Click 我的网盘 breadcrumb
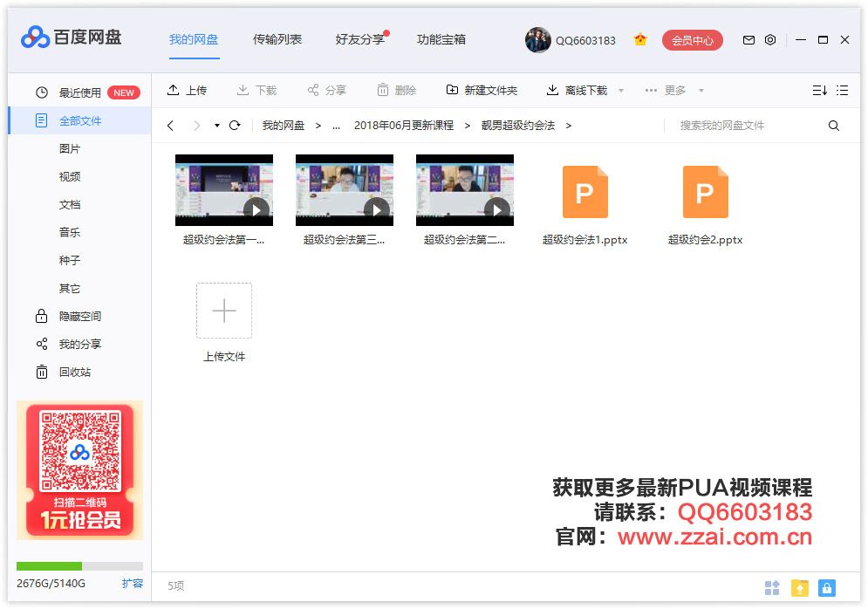The height and width of the screenshot is (609, 868). coord(284,126)
